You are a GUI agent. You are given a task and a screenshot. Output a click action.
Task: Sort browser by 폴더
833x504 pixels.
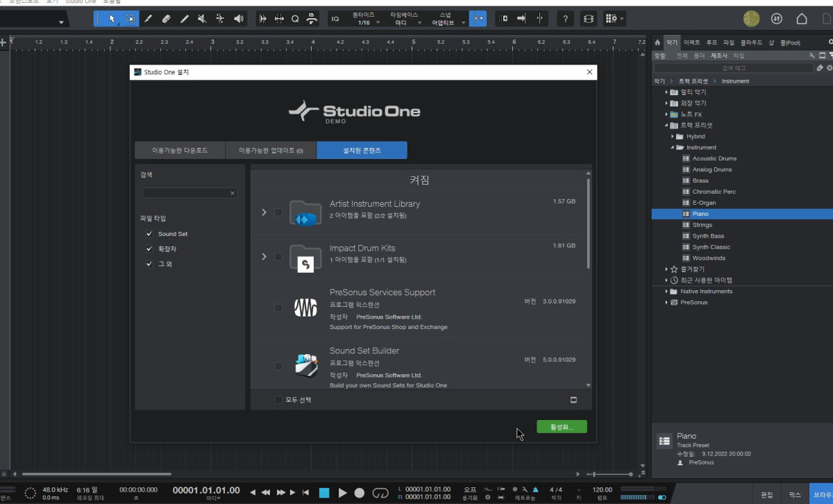click(x=700, y=56)
